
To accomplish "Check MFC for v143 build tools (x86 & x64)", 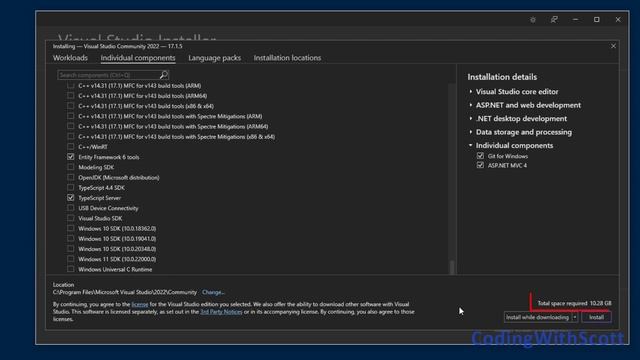I will pos(71,106).
